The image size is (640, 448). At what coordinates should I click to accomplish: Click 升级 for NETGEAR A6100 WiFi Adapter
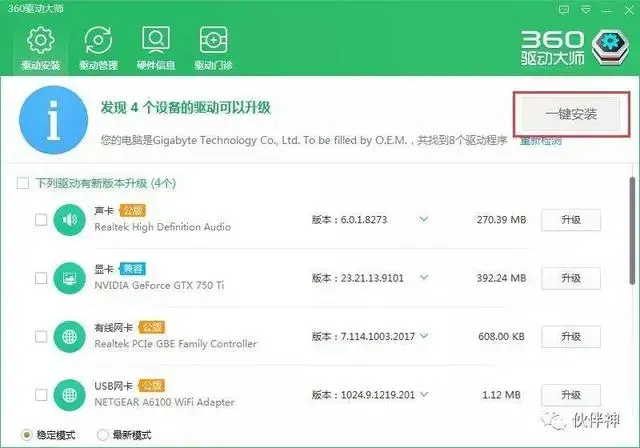pos(571,395)
